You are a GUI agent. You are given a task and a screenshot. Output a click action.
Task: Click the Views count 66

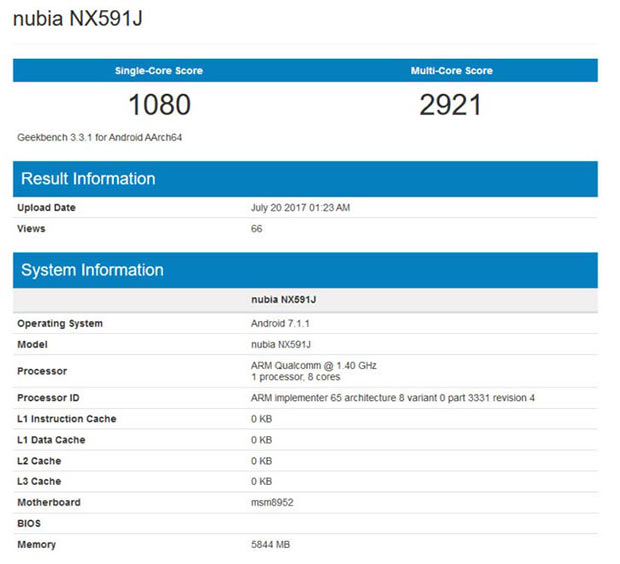[257, 229]
